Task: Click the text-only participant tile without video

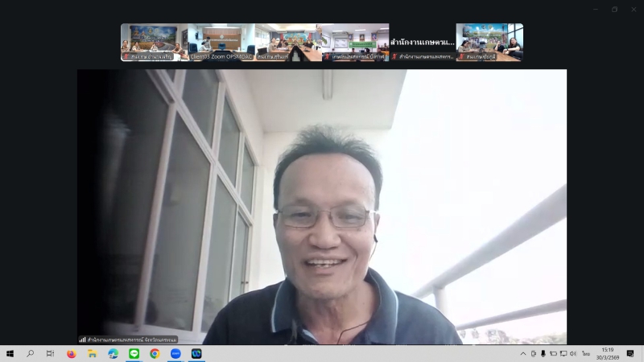Action: [x=422, y=42]
